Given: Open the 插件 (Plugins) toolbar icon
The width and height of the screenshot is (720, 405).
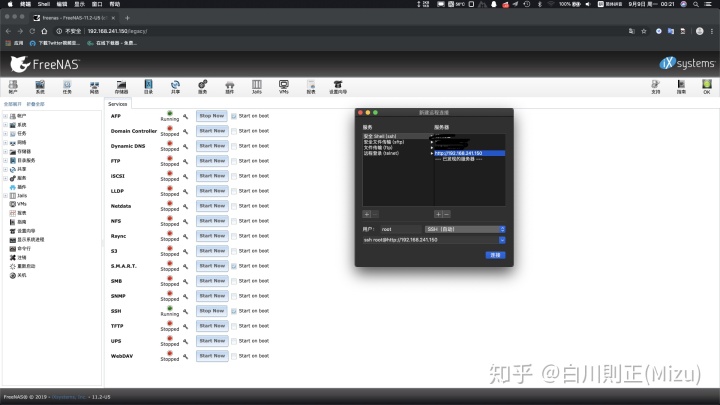Looking at the screenshot, I should tap(230, 86).
